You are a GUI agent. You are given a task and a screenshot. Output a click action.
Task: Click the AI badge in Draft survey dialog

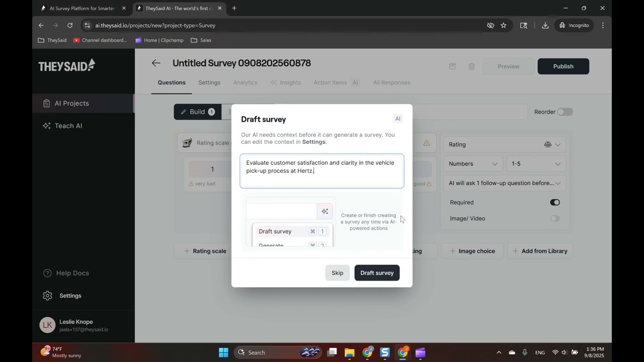point(397,119)
